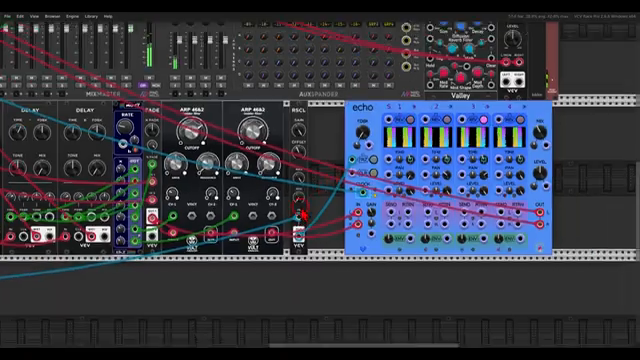
Task: Click the top yellow AuxSpander return jack
Action: pyautogui.click(x=406, y=28)
